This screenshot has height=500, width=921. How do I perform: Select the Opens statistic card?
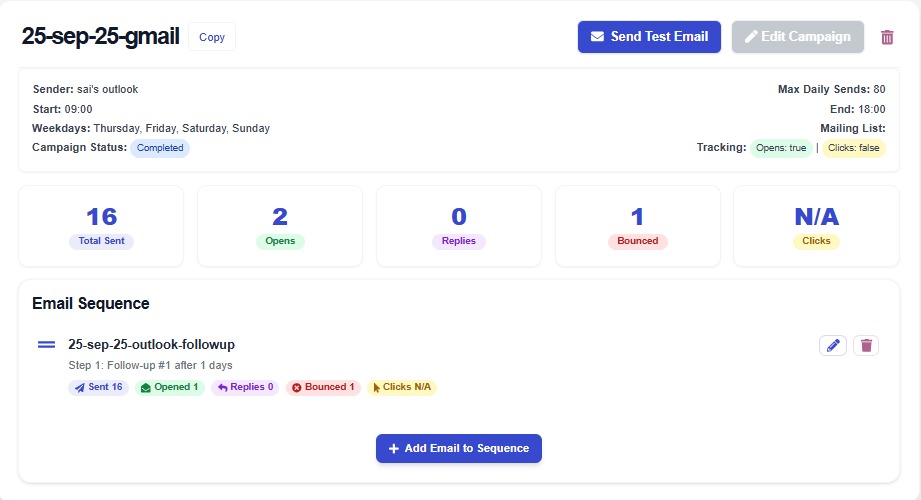pyautogui.click(x=280, y=226)
